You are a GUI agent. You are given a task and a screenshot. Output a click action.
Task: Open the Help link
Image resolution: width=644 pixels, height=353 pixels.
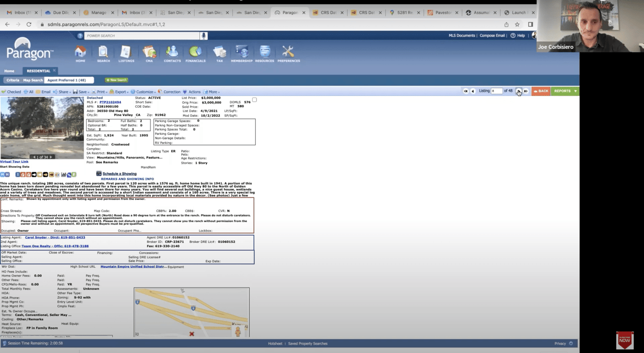click(x=518, y=36)
